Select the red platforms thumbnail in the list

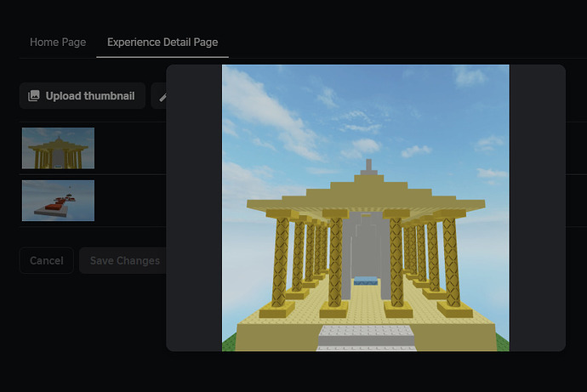58,201
